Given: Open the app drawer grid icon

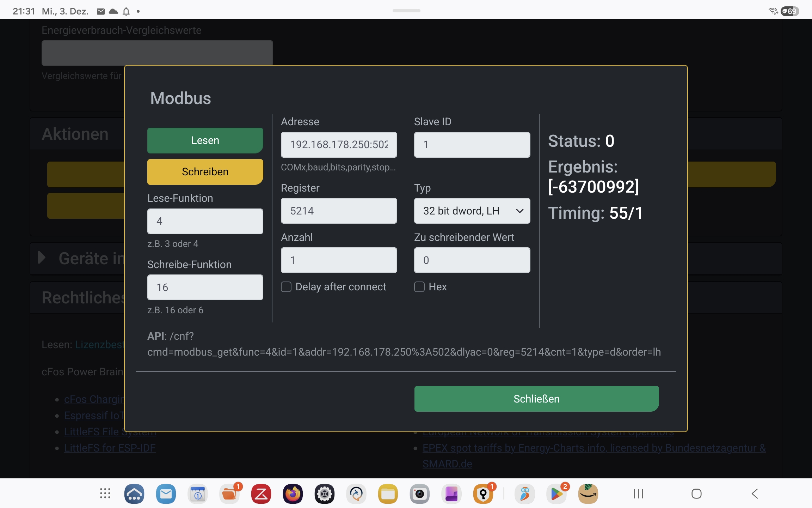Looking at the screenshot, I should [x=105, y=494].
